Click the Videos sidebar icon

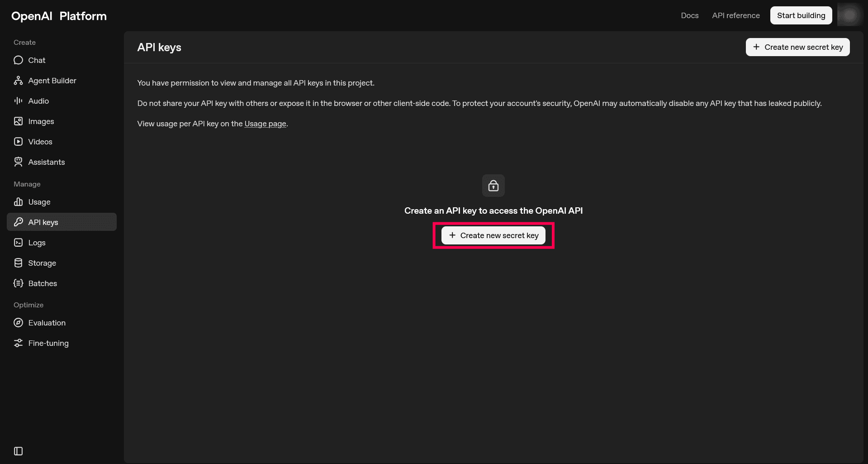[18, 141]
